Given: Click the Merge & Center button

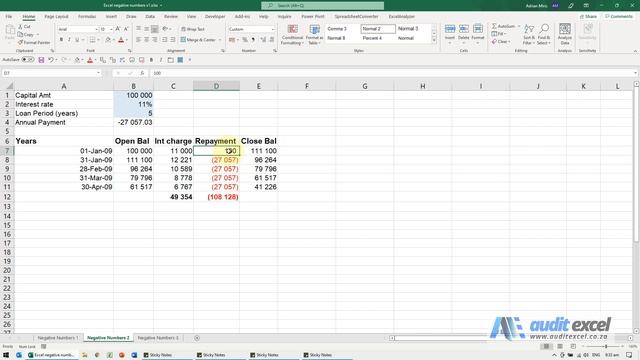Looking at the screenshot, I should pyautogui.click(x=198, y=40).
